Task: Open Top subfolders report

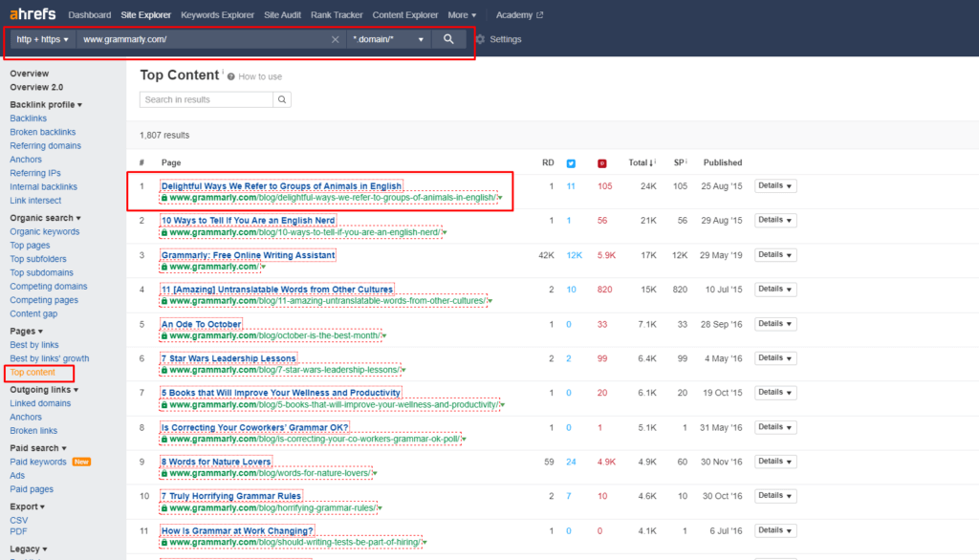Action: pyautogui.click(x=38, y=259)
